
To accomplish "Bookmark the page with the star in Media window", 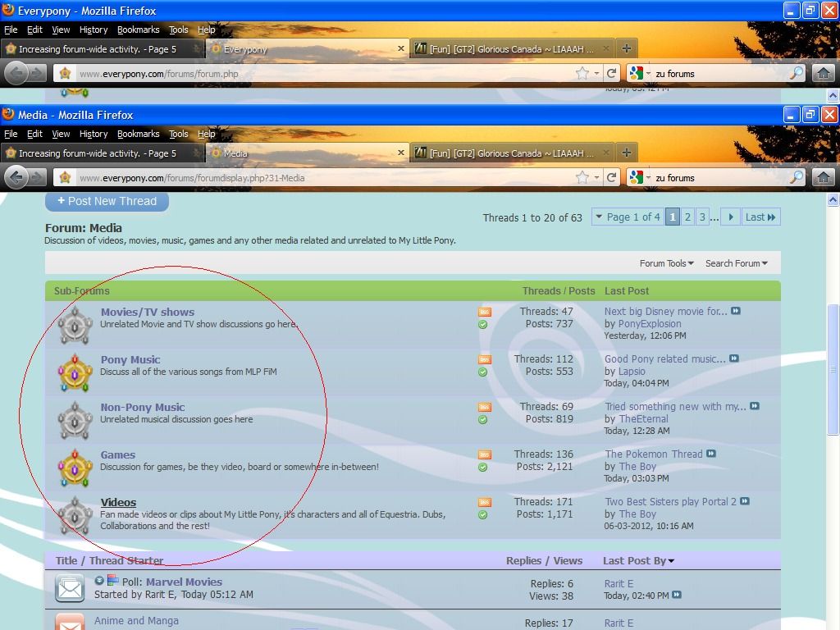I will click(x=582, y=177).
